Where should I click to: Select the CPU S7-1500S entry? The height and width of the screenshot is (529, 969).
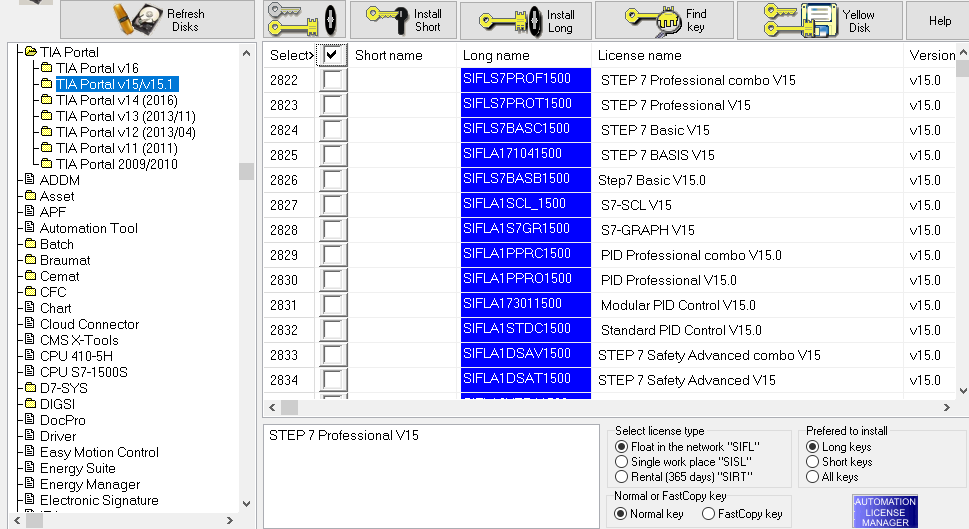click(83, 373)
